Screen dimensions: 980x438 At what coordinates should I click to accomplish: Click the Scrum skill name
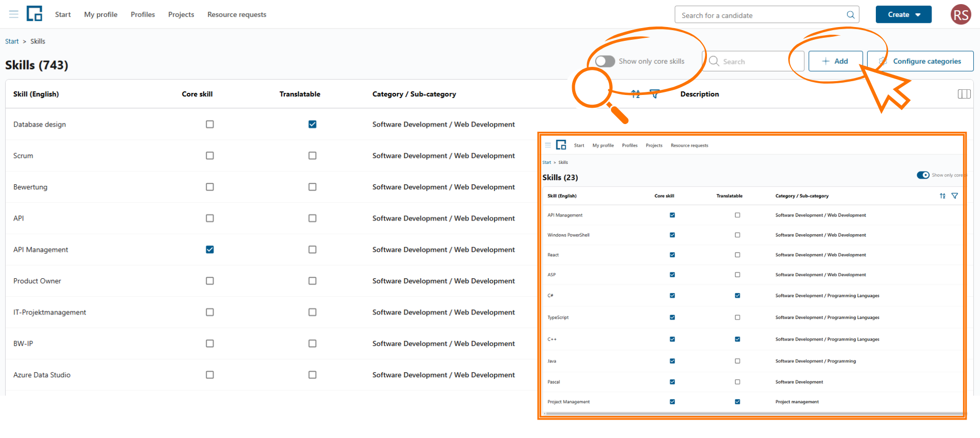(23, 156)
